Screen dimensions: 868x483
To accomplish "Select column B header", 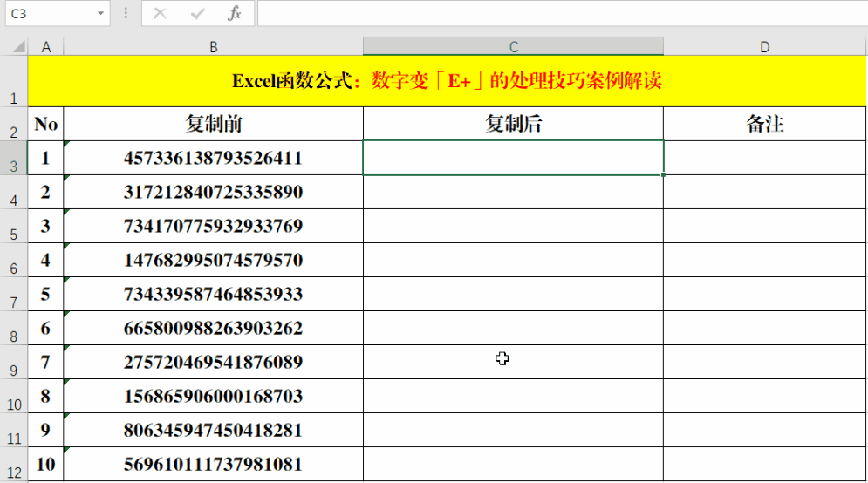I will click(x=214, y=47).
